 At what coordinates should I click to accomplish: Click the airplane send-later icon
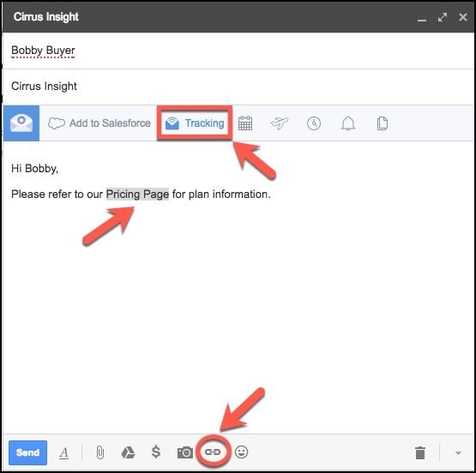pyautogui.click(x=280, y=123)
